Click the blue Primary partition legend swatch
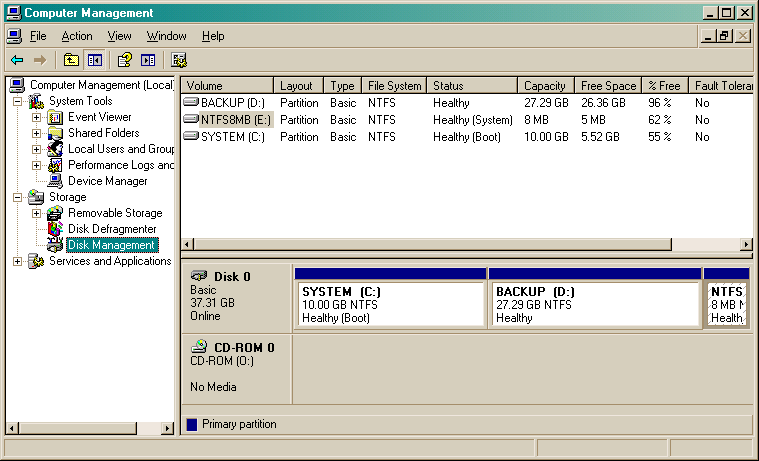759x461 pixels. point(192,425)
